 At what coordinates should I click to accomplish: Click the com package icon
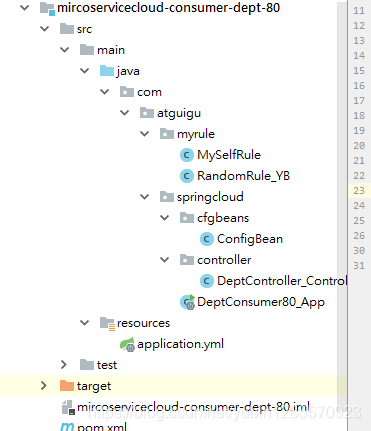coord(127,92)
